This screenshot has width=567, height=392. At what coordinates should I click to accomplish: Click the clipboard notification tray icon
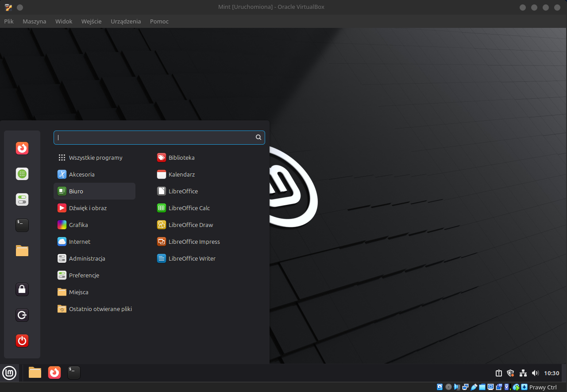click(498, 373)
